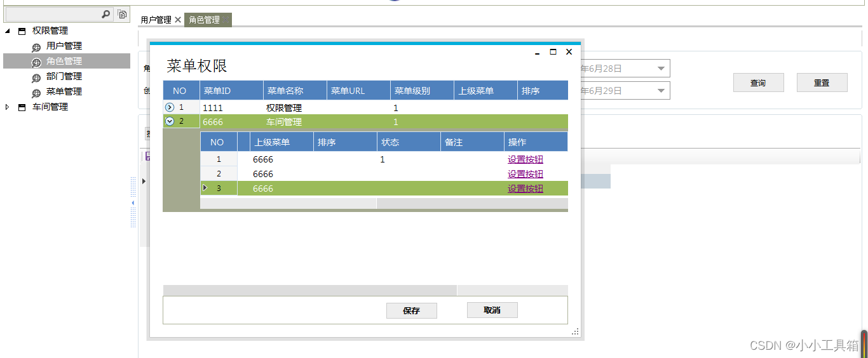Image resolution: width=868 pixels, height=358 pixels.
Task: Click 排序 header in sub-grid
Action: click(345, 142)
